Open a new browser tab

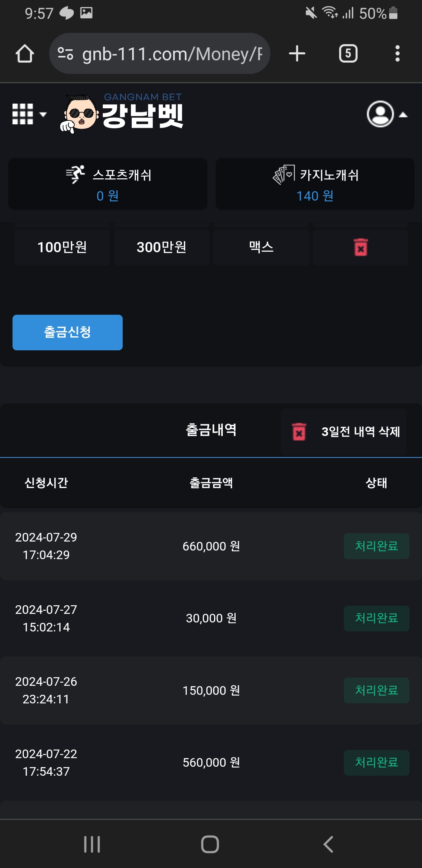(297, 54)
